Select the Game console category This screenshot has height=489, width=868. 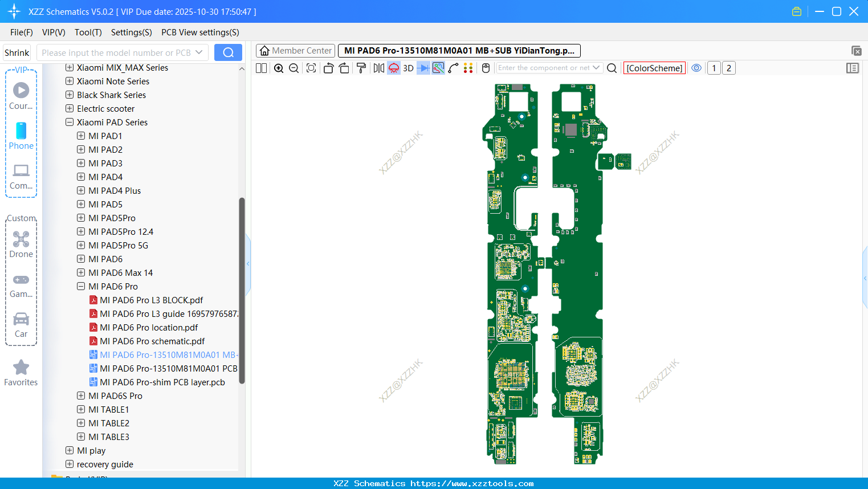[x=21, y=285]
